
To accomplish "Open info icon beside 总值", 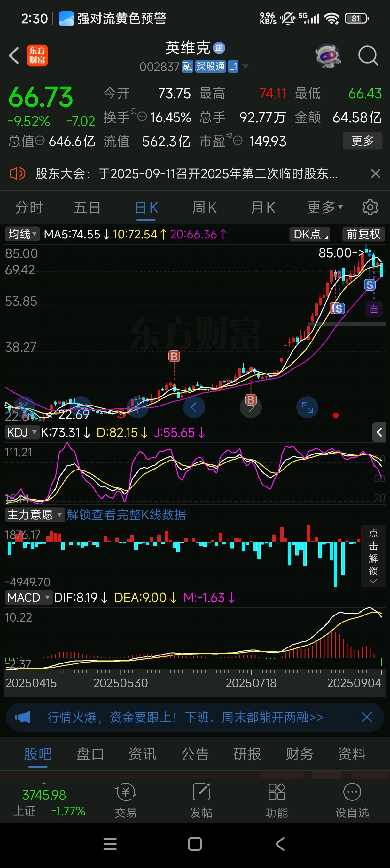I will (40, 141).
